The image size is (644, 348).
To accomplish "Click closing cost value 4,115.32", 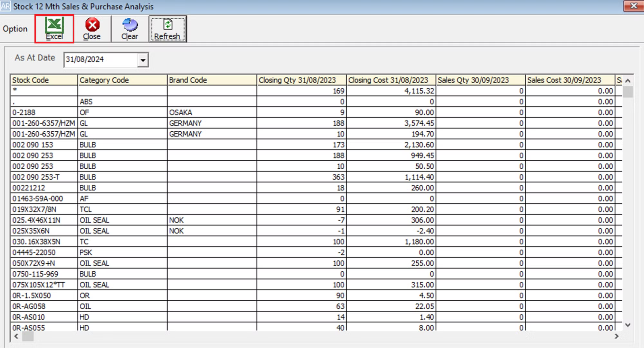I will 391,91.
